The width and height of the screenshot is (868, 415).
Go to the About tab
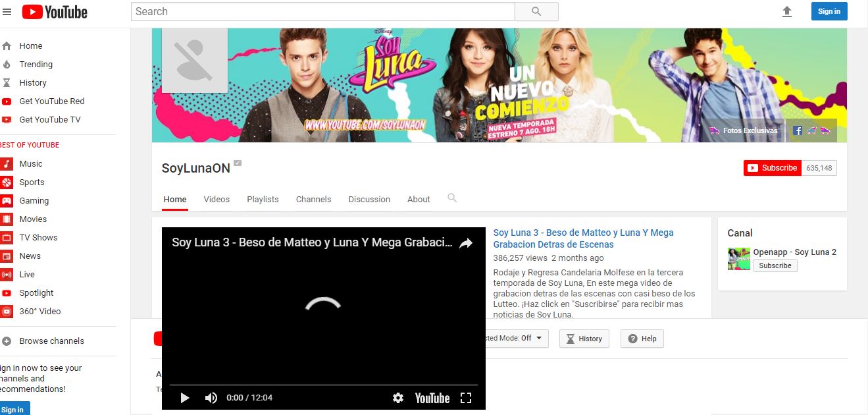pyautogui.click(x=419, y=199)
